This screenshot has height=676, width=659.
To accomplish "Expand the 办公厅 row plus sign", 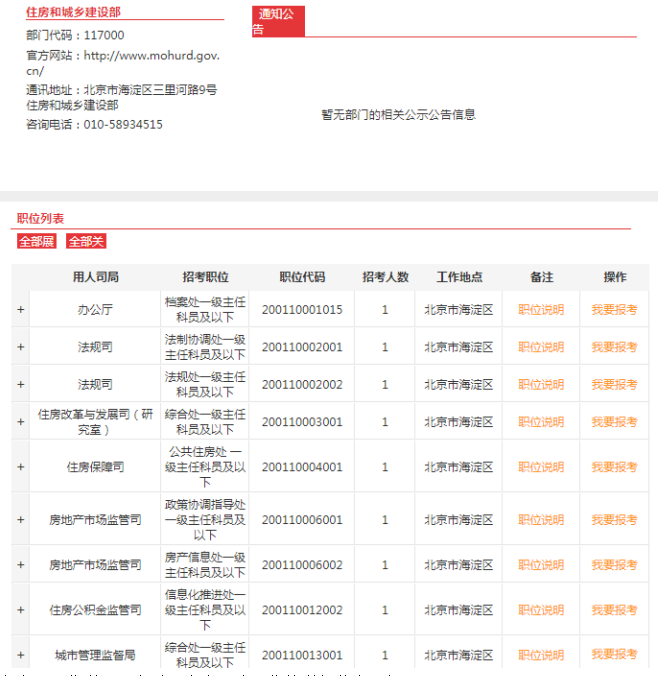I will [21, 310].
